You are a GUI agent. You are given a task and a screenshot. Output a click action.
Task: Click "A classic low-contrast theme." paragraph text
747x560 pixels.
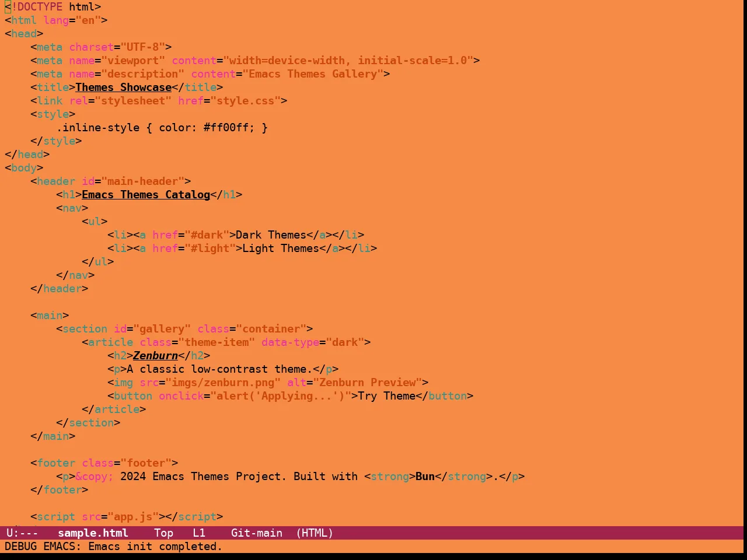pyautogui.click(x=220, y=369)
